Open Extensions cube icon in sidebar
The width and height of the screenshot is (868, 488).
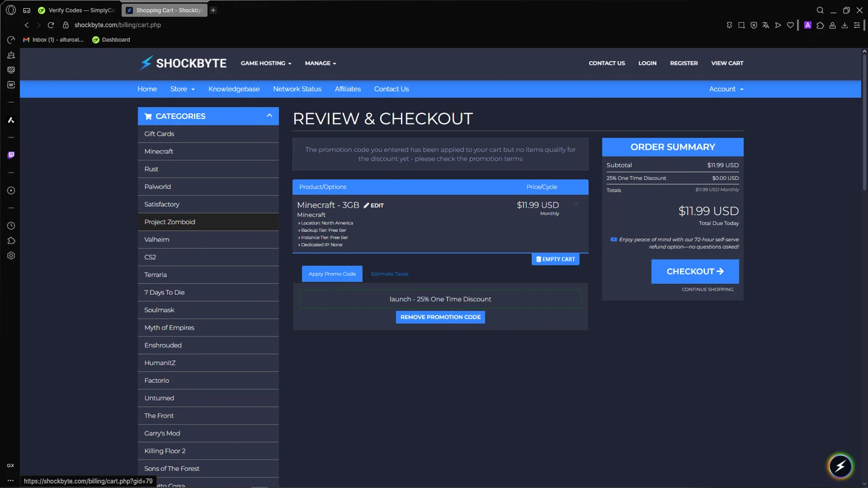point(11,241)
